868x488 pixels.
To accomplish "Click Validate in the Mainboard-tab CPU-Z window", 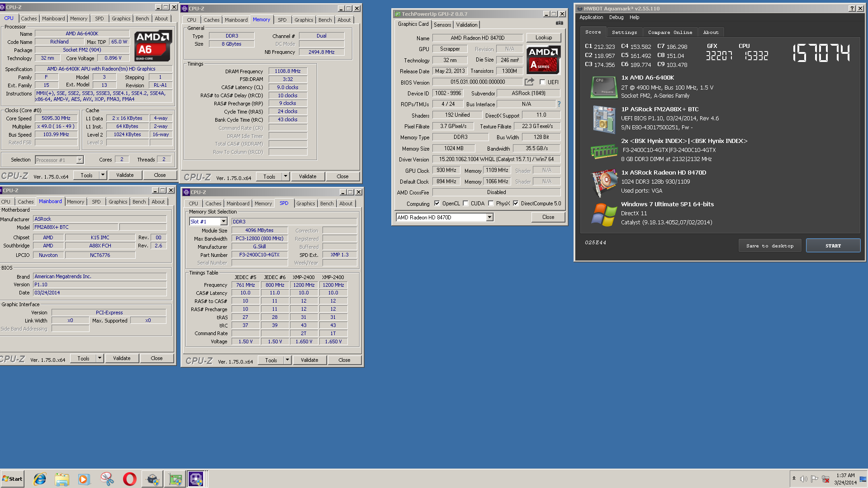I will 122,358.
